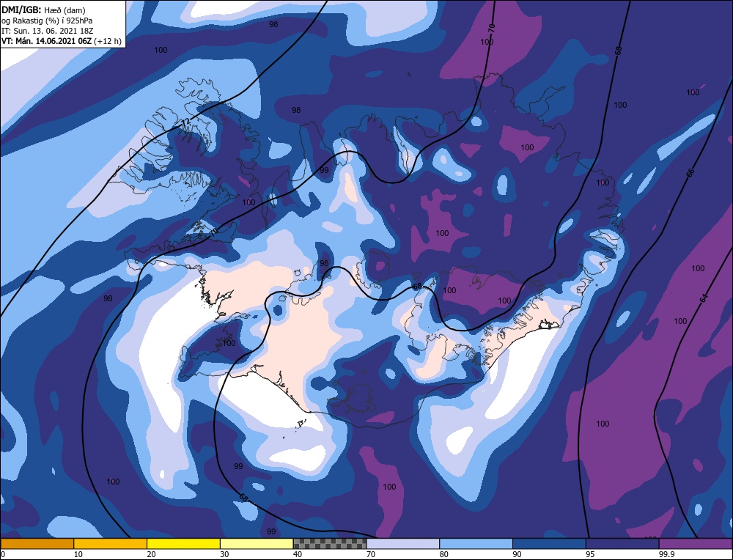The width and height of the screenshot is (733, 560).
Task: Select the purple 99.9+ legend swatch
Action: click(x=696, y=543)
